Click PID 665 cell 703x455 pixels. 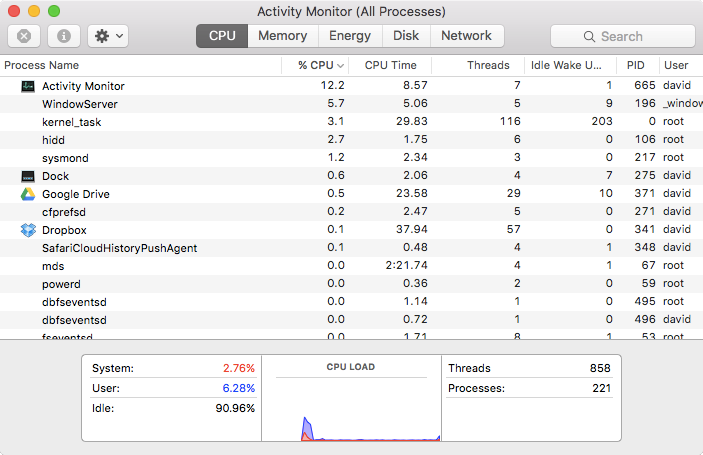point(645,85)
